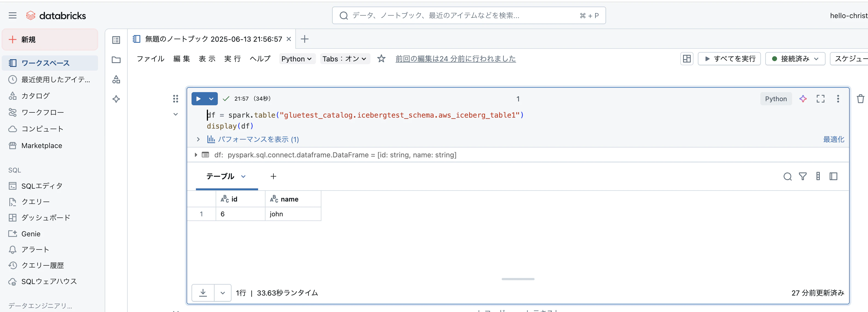
Task: Grab the cell drag handle
Action: [176, 98]
